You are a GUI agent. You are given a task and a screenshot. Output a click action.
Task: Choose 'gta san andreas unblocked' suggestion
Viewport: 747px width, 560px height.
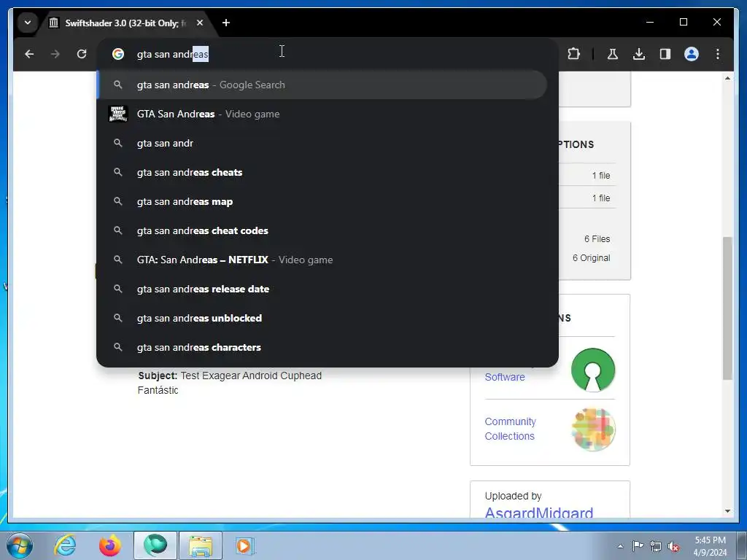pos(322,318)
